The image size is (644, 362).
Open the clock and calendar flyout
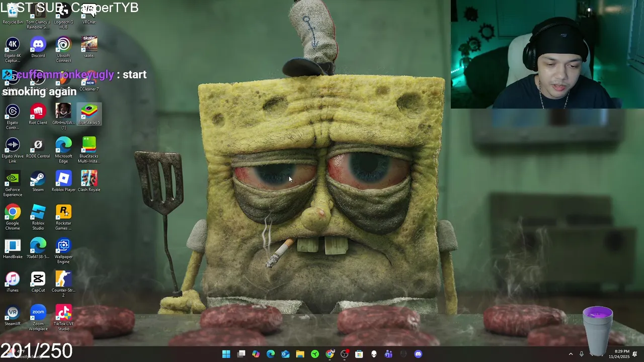click(619, 354)
